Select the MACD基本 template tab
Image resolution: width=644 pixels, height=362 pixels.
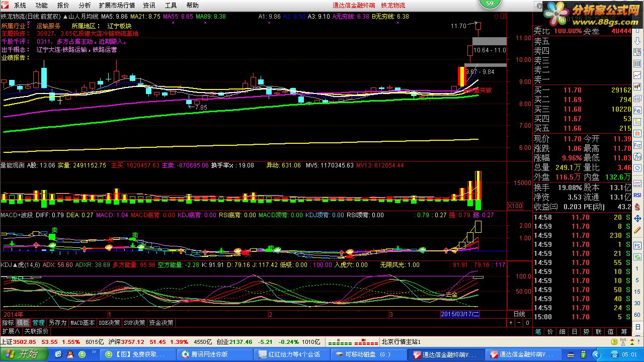pos(83,322)
